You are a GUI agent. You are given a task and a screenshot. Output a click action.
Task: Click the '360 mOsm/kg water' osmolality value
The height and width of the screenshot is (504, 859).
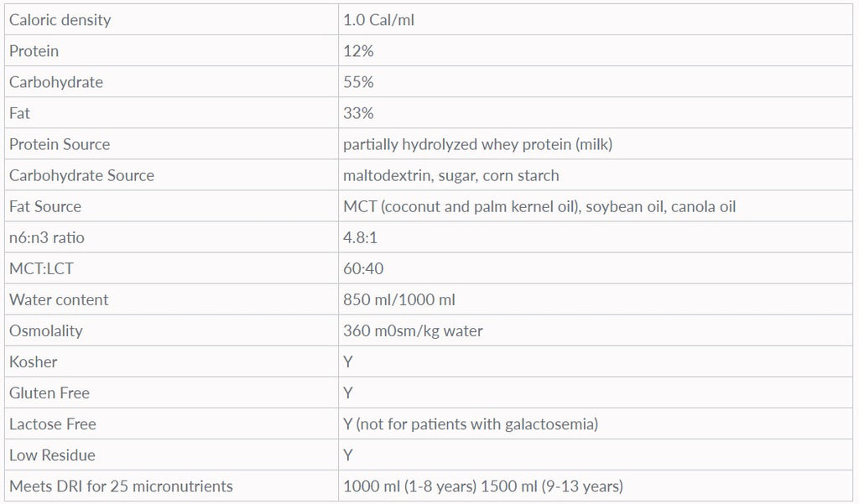click(x=413, y=330)
